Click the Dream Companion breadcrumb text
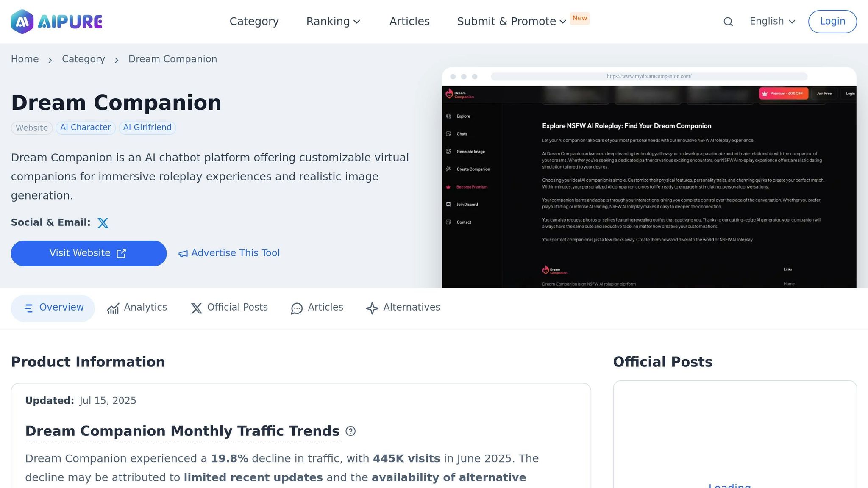This screenshot has width=868, height=488. 172,59
